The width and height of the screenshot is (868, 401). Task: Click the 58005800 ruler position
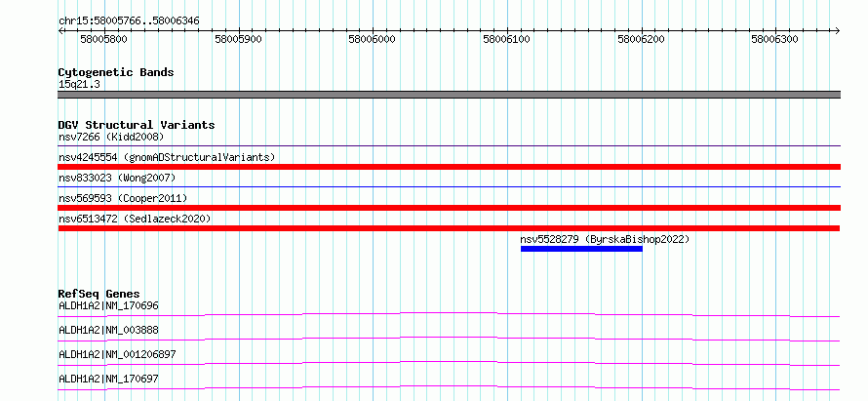pos(104,39)
